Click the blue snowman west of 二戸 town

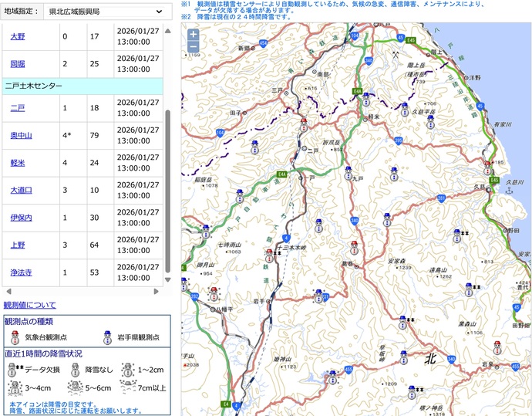click(x=254, y=147)
